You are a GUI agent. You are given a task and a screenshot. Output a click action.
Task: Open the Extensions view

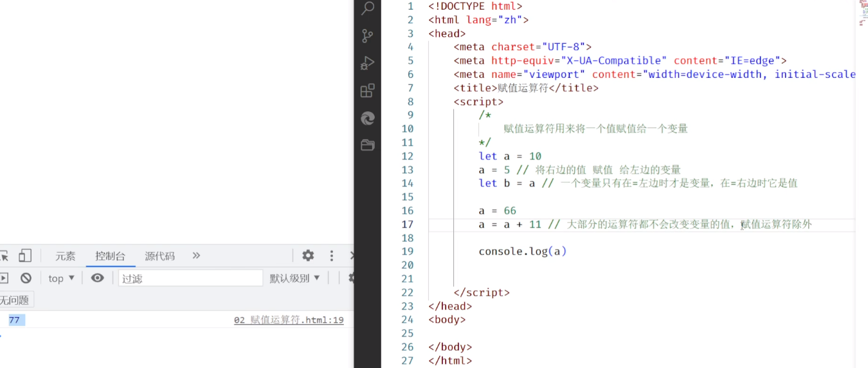click(368, 91)
